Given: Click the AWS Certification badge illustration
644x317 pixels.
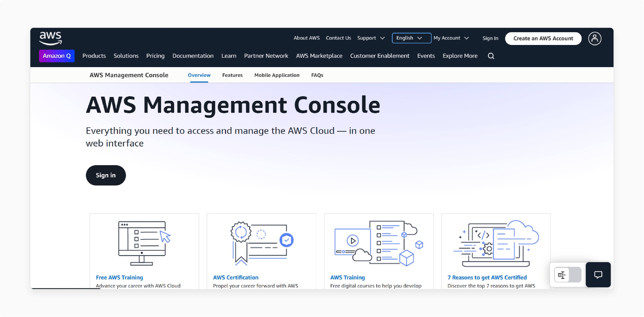Looking at the screenshot, I should tap(262, 243).
